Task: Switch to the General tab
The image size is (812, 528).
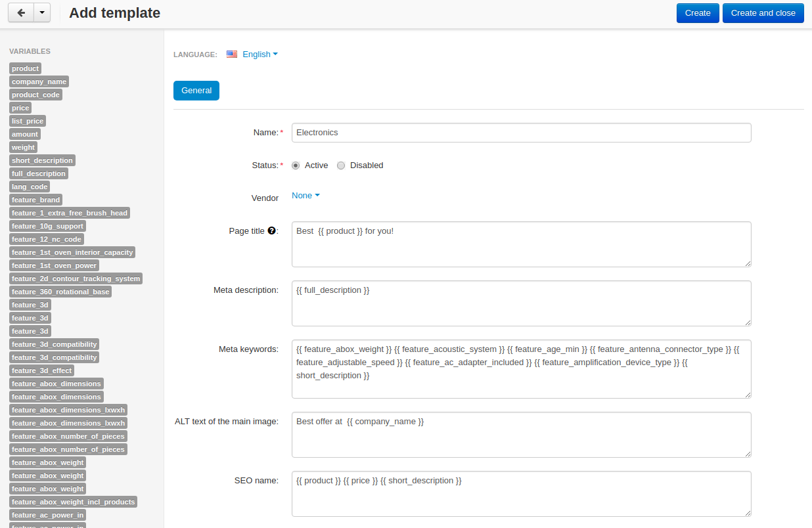Action: pos(196,91)
